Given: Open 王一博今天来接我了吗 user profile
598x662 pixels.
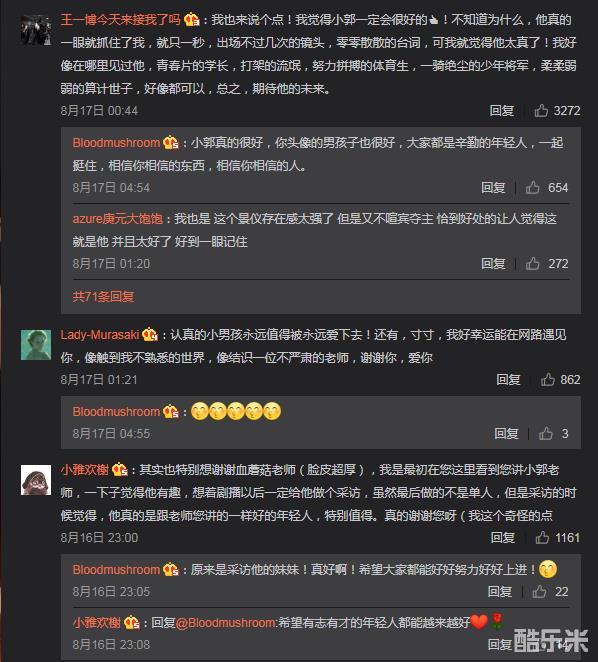Looking at the screenshot, I should pos(120,19).
